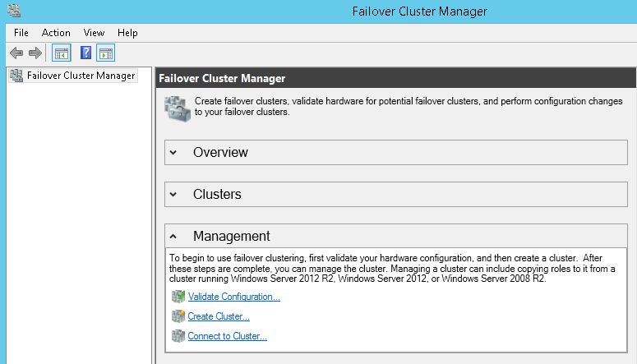637x364 pixels.
Task: Click the tree node icon for Failover Cluster Manager
Action: coord(16,76)
